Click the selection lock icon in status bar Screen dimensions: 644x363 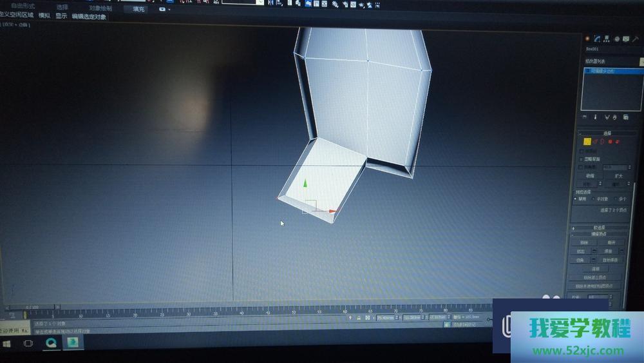(358, 318)
